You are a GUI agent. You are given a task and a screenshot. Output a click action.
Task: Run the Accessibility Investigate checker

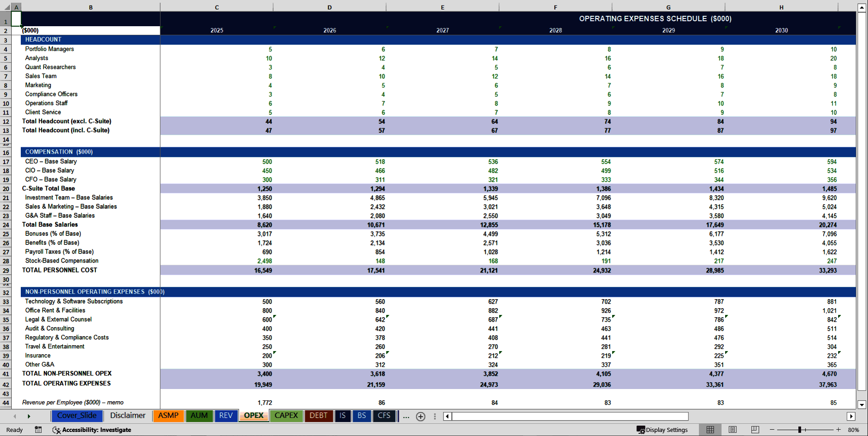[x=92, y=430]
